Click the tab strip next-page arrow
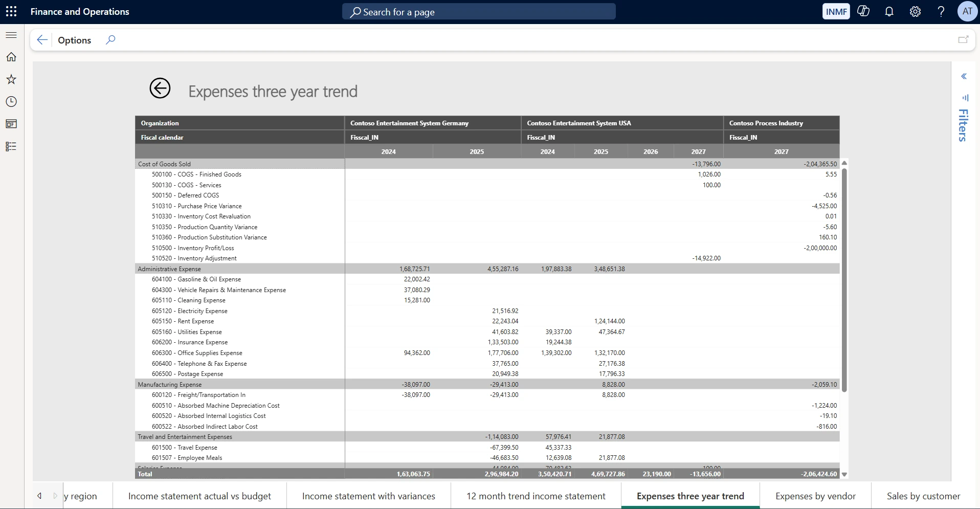The height and width of the screenshot is (509, 980). 55,496
